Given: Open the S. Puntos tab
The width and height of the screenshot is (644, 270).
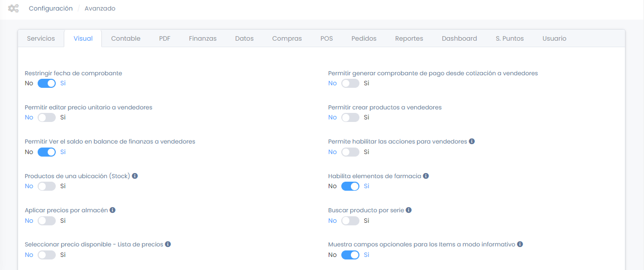Looking at the screenshot, I should (509, 39).
